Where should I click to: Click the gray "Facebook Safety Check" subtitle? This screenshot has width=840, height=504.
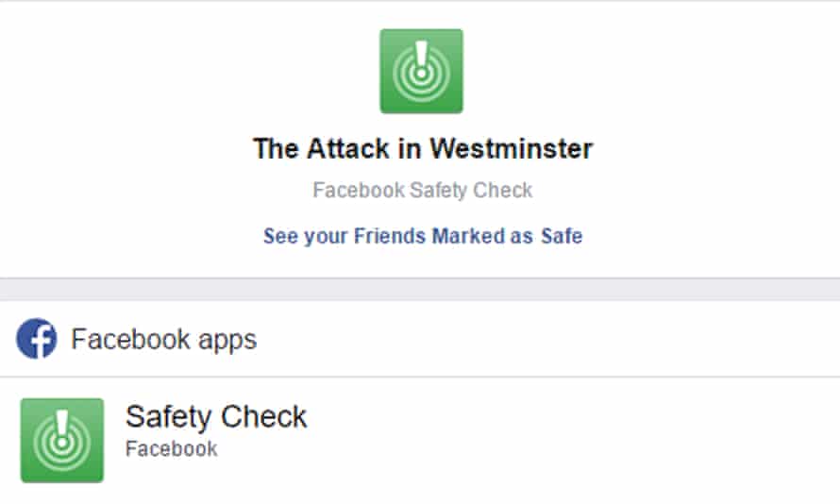(422, 190)
